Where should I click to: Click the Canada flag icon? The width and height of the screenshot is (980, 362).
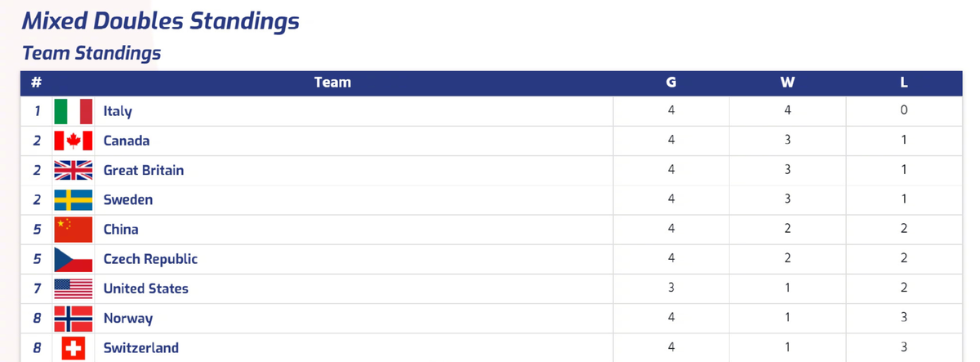pyautogui.click(x=73, y=141)
